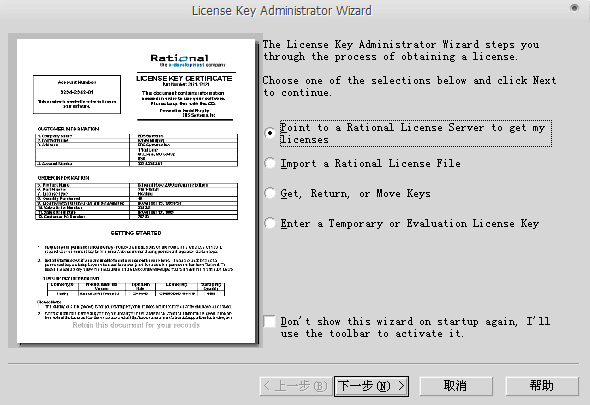Click the round button in the title bar corner
This screenshot has width=590, height=405.
(574, 8)
